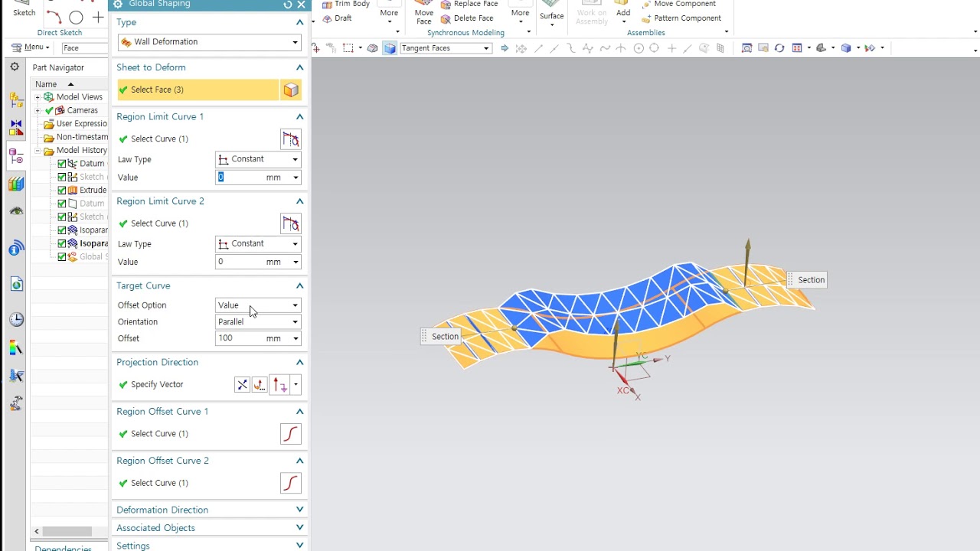The width and height of the screenshot is (980, 551).
Task: Open the Offset Option dropdown showing Value
Action: coord(258,305)
